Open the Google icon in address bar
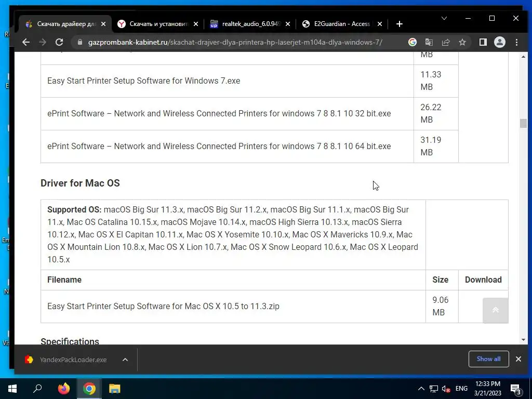The height and width of the screenshot is (399, 532). click(412, 42)
